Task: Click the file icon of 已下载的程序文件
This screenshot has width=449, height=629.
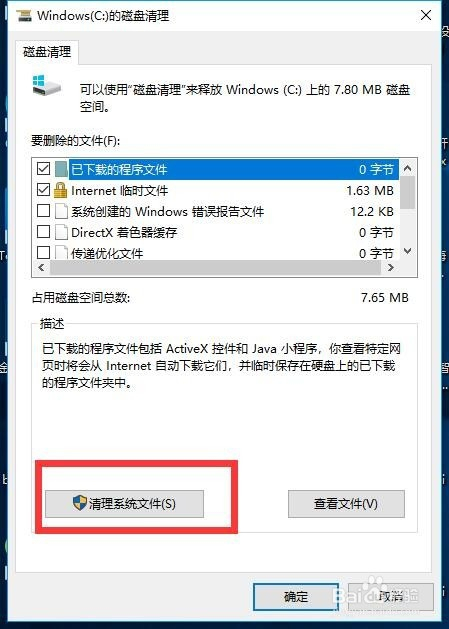Action: 61,169
